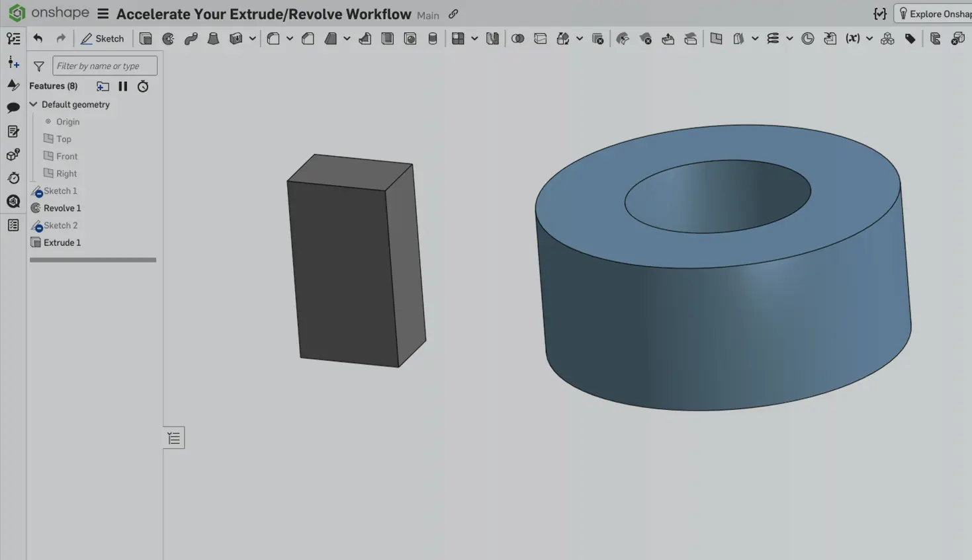Screen dimensions: 972x560
Task: Open the pattern tool dropdown arrow
Action: tap(474, 38)
